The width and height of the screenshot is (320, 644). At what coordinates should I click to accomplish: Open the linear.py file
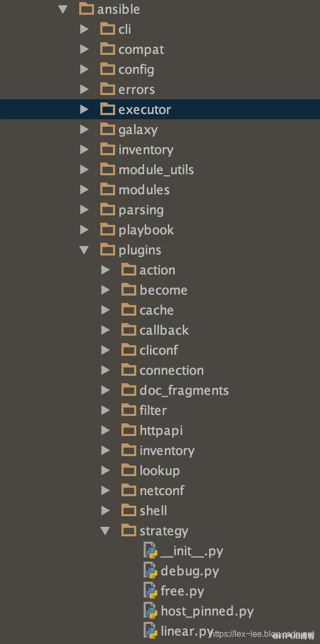tap(187, 631)
